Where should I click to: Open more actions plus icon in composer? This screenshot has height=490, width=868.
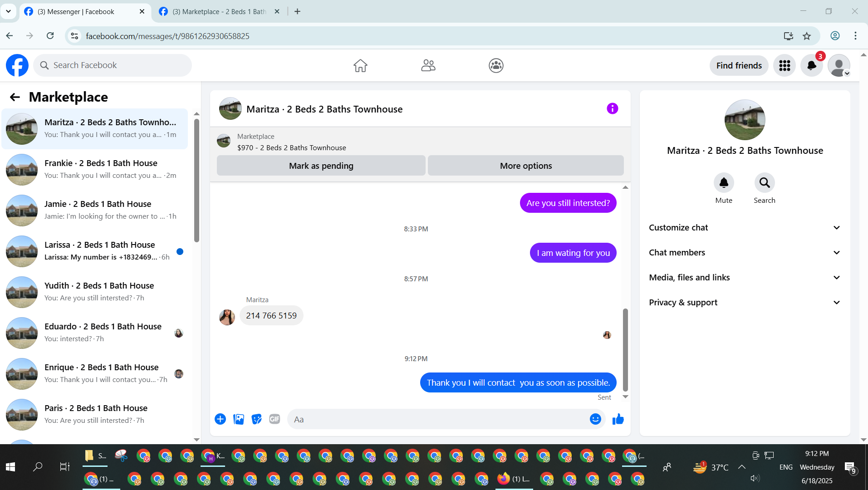click(220, 419)
